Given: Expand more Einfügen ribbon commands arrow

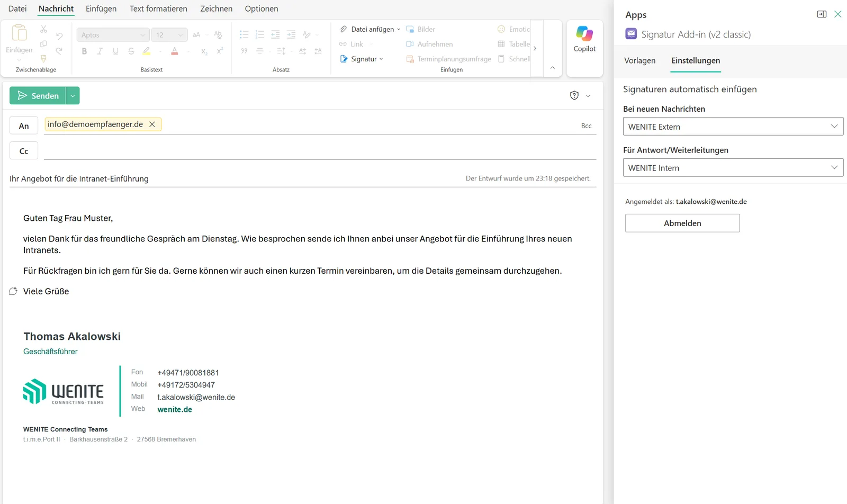Looking at the screenshot, I should [x=535, y=48].
